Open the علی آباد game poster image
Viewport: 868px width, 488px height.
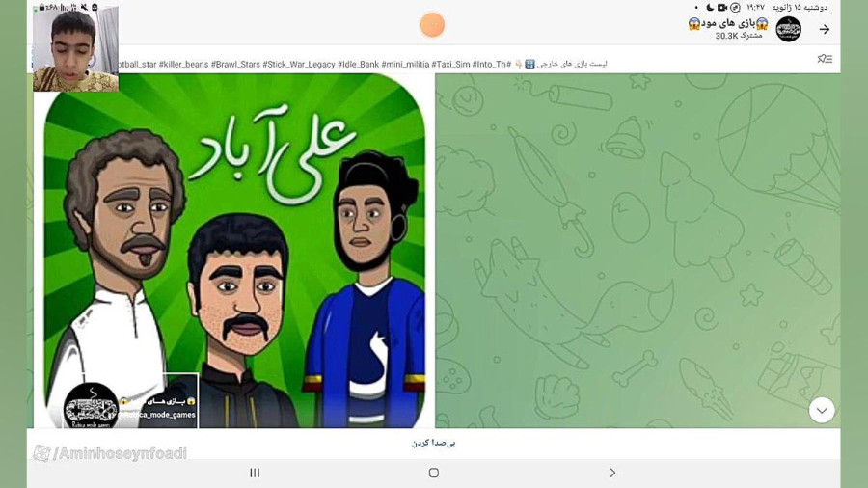[x=234, y=251]
